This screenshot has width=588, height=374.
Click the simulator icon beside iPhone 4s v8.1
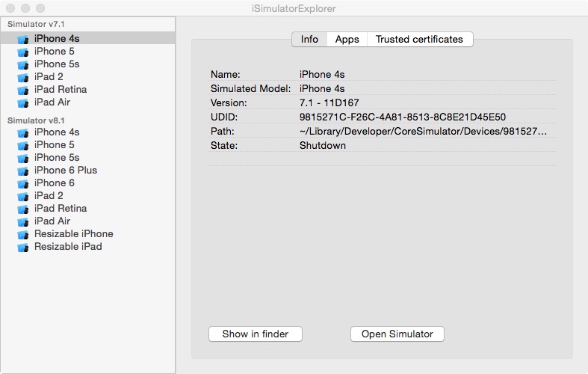click(23, 133)
